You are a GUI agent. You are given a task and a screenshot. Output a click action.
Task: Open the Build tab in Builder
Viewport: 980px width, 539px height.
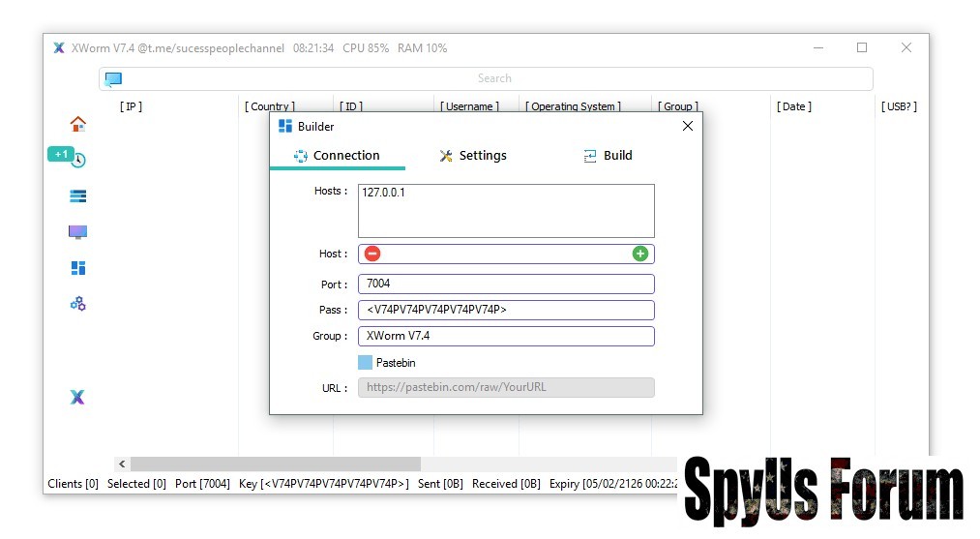(x=608, y=156)
